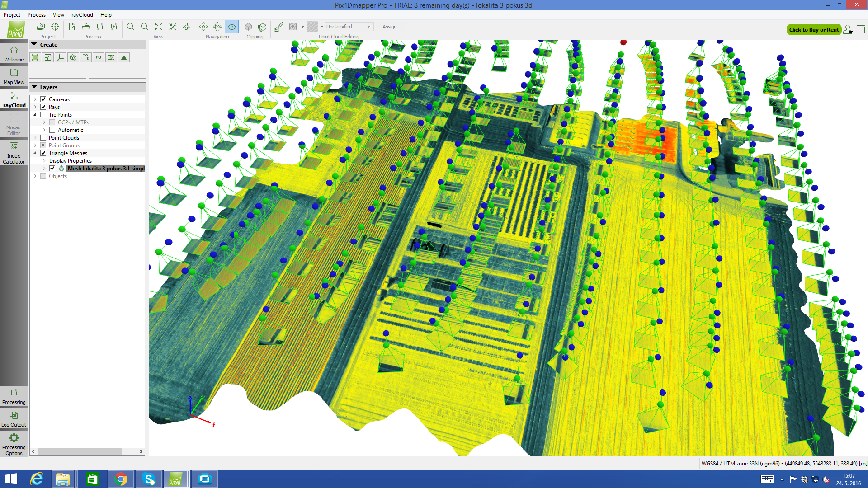The width and height of the screenshot is (868, 488).
Task: Collapse the Tie Points tree node
Action: 35,115
